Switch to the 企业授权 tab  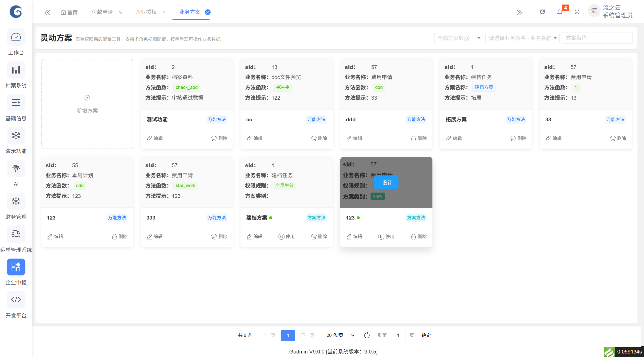point(146,12)
